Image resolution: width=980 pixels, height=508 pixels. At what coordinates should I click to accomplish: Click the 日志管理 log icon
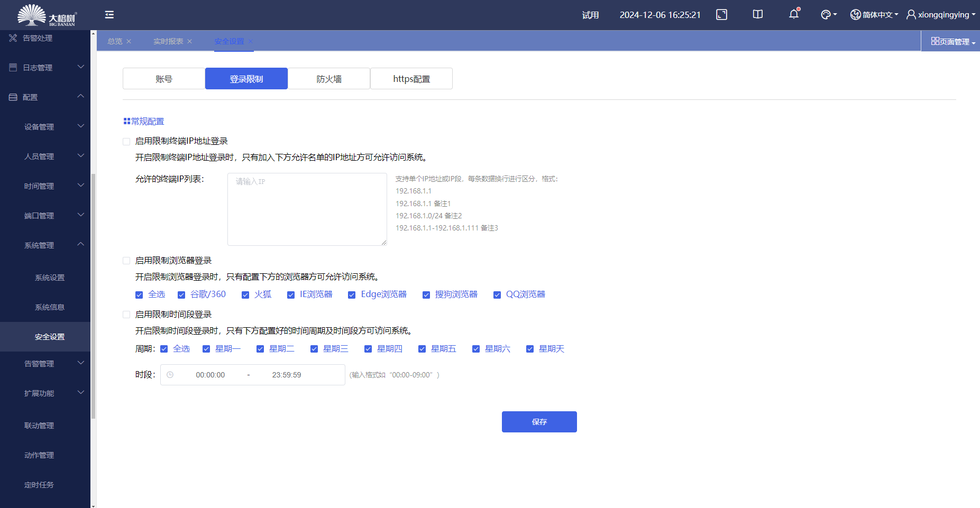[x=13, y=68]
